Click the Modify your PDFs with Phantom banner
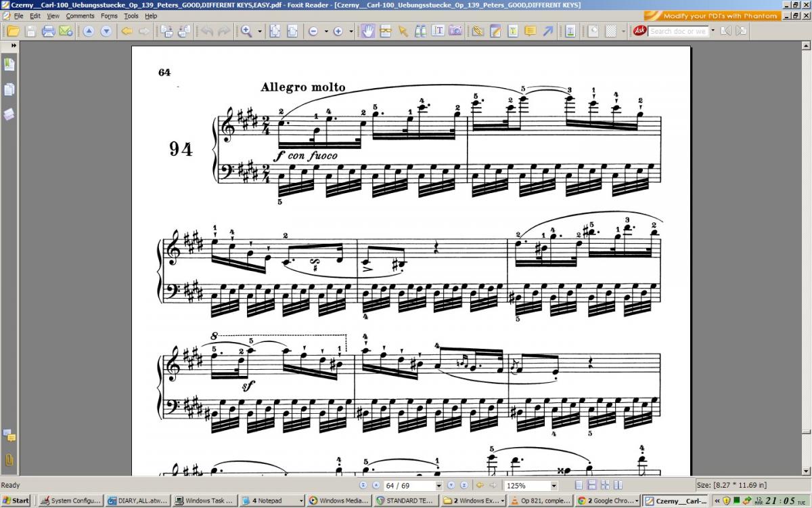This screenshot has height=508, width=812. [x=714, y=16]
